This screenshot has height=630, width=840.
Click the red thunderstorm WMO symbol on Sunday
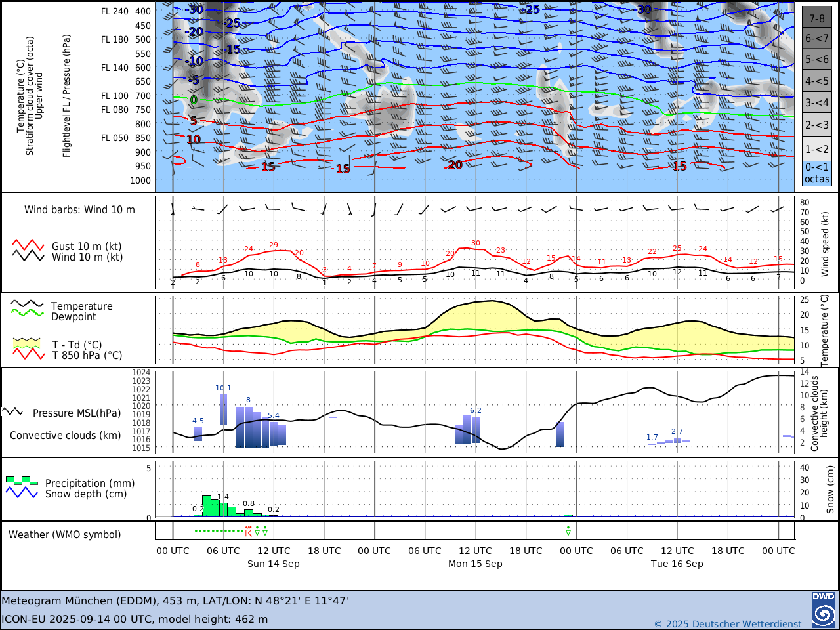[248, 531]
